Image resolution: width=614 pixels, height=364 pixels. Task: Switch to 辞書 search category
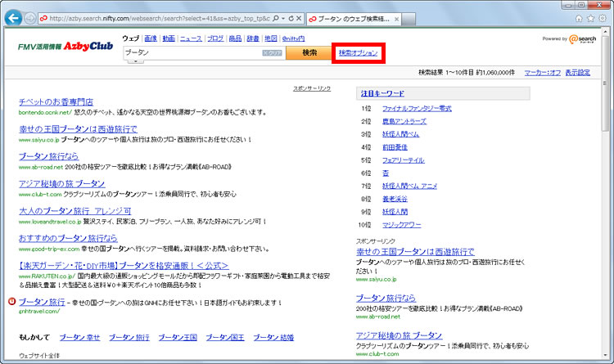coord(253,38)
